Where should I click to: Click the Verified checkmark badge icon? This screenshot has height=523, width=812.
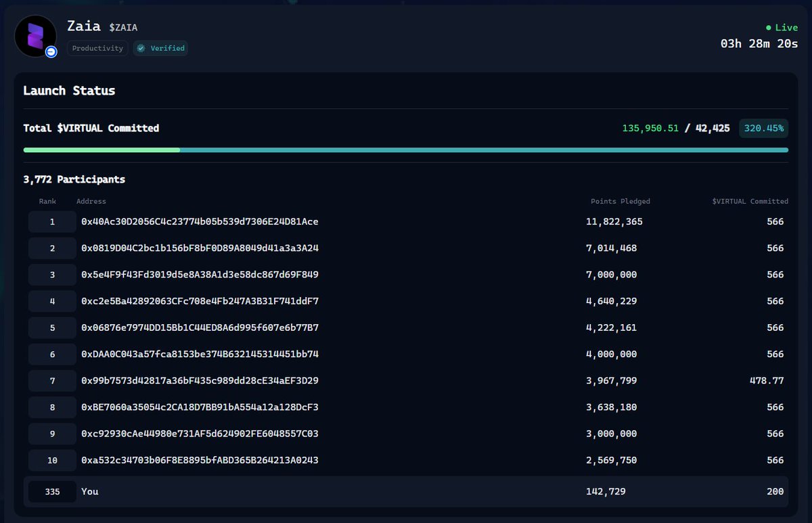tap(141, 49)
